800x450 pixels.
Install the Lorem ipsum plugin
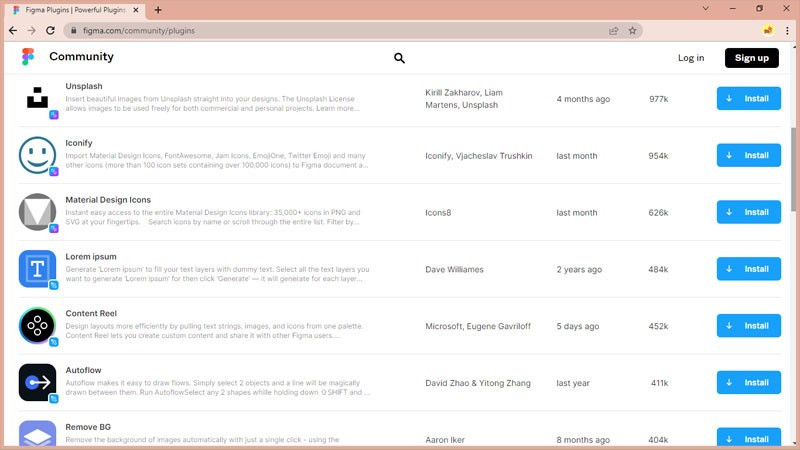pos(748,269)
